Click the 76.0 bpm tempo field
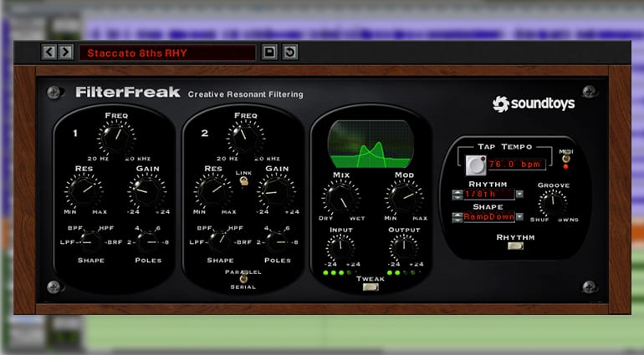The height and width of the screenshot is (355, 644). pyautogui.click(x=517, y=165)
